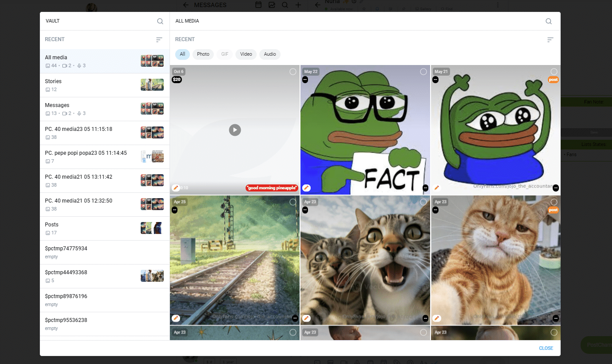Tick the selection circle on the star-pattern Apr 23 tile
Image resolution: width=612 pixels, height=364 pixels.
(293, 332)
